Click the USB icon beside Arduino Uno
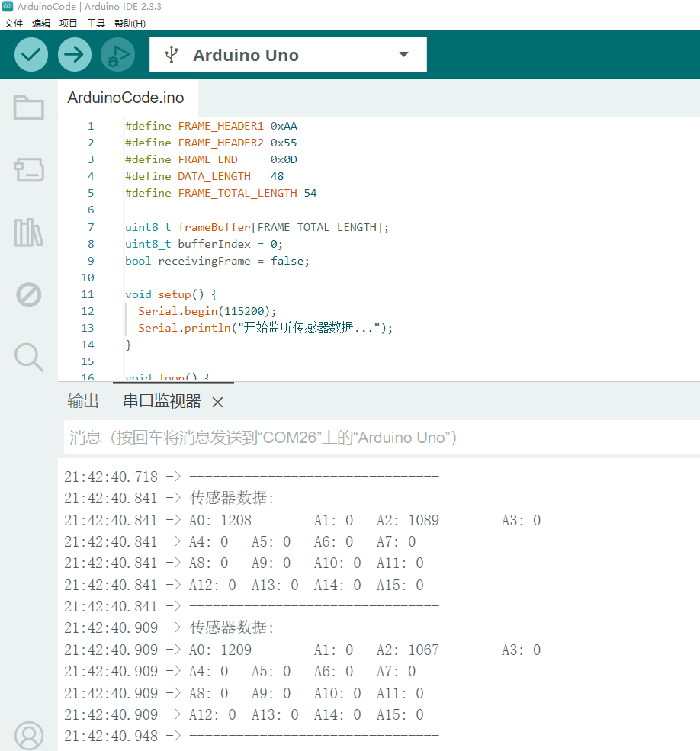Viewport: 700px width, 751px height. pyautogui.click(x=172, y=55)
